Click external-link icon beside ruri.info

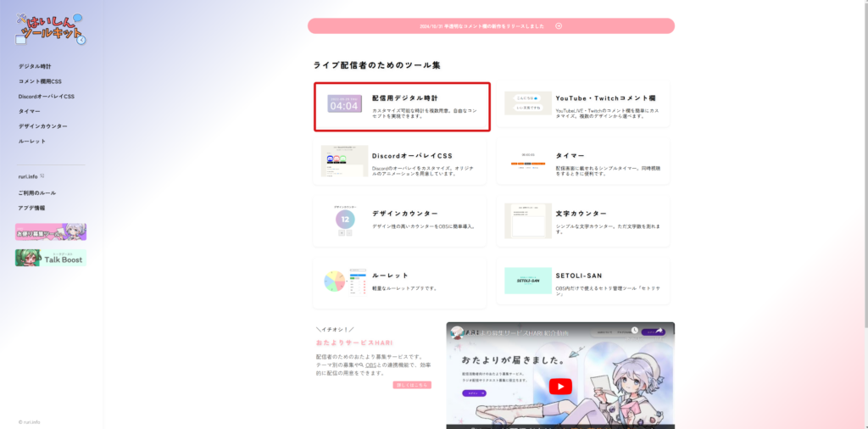[x=42, y=175]
